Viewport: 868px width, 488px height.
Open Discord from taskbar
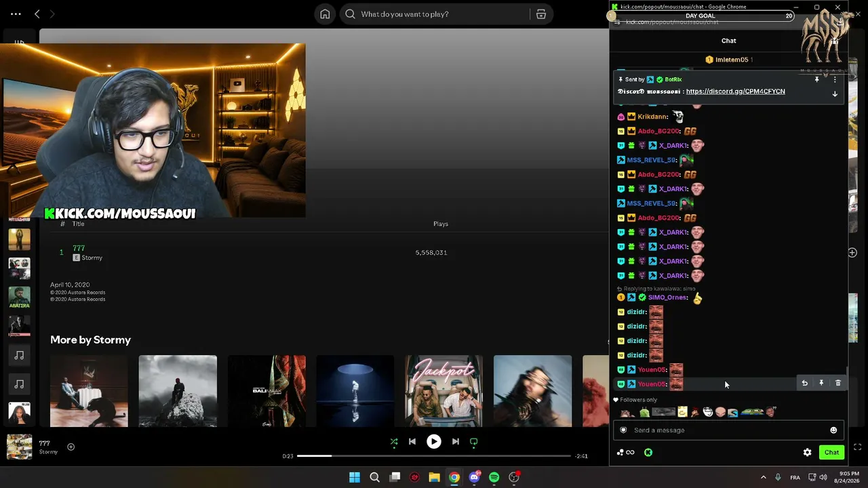click(x=475, y=478)
